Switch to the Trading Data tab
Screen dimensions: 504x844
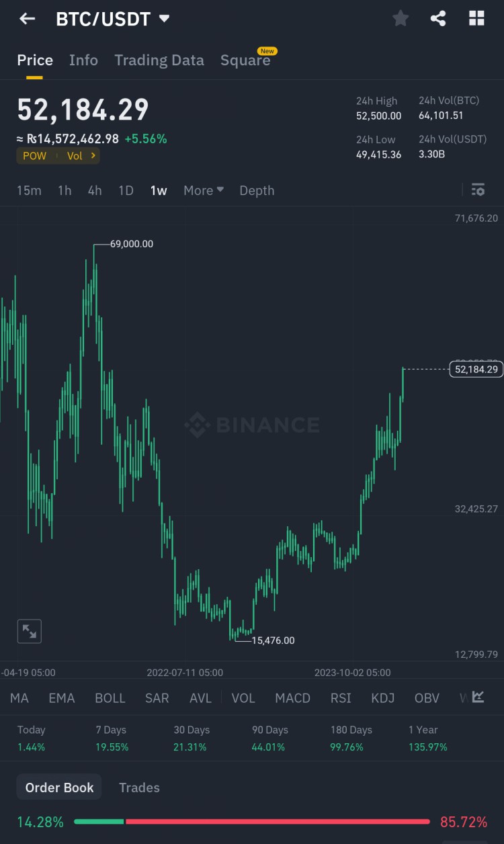click(x=159, y=60)
